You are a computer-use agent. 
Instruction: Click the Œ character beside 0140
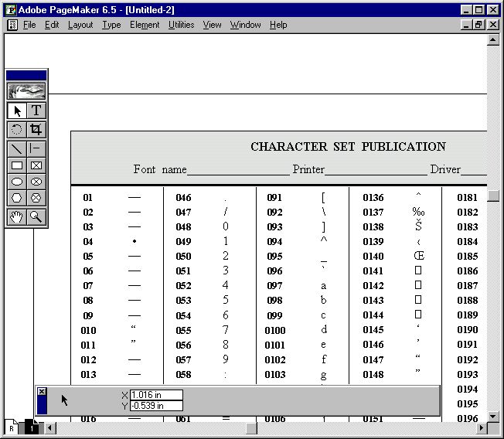click(419, 256)
